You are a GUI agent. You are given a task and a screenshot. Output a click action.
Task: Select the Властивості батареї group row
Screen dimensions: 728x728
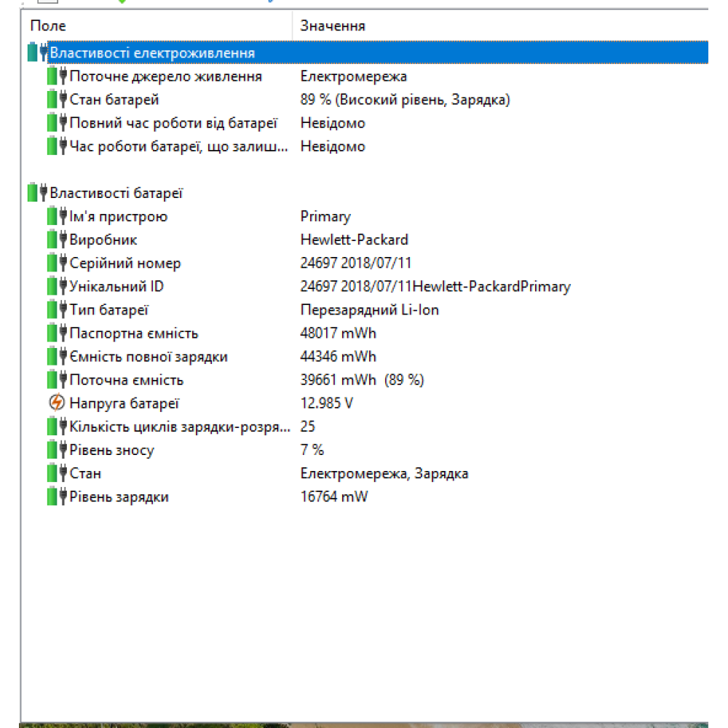pyautogui.click(x=116, y=193)
